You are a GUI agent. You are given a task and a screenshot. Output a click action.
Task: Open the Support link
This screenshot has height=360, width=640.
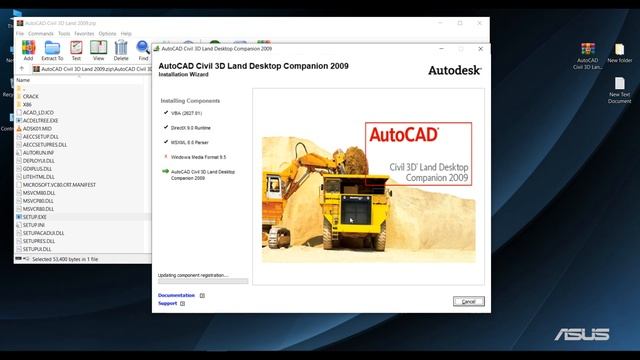(167, 304)
